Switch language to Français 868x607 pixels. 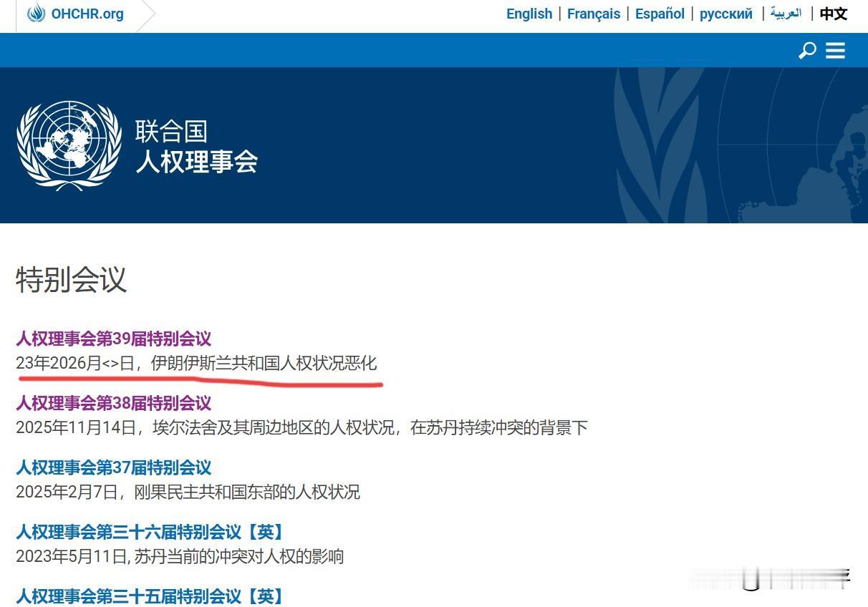(x=594, y=14)
